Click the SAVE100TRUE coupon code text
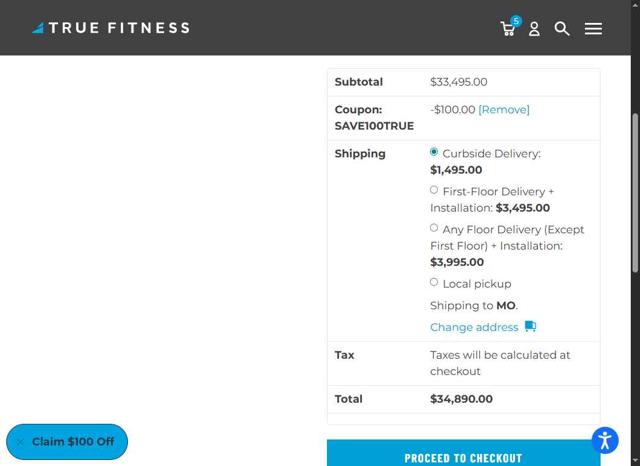The image size is (640, 466). pos(374,126)
